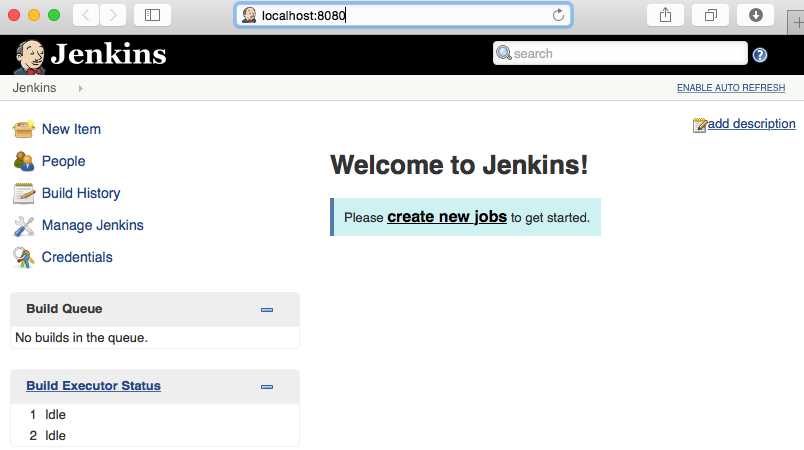Viewport: 804px width, 450px height.
Task: Click the help question mark icon
Action: click(760, 55)
